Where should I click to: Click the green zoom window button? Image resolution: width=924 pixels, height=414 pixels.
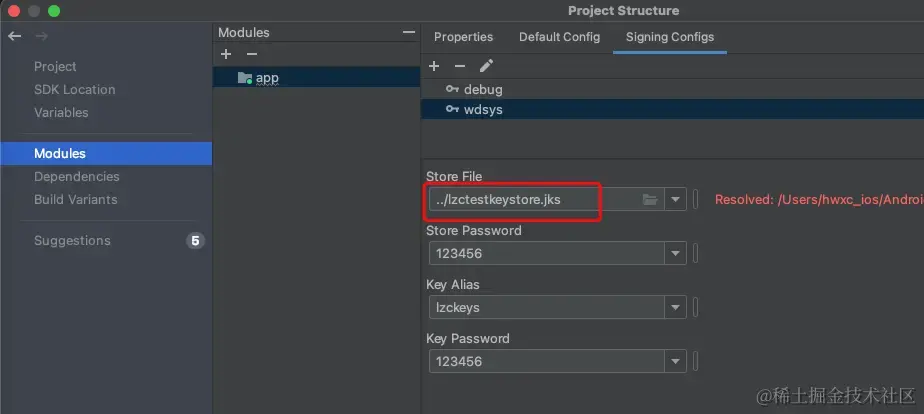click(x=54, y=11)
